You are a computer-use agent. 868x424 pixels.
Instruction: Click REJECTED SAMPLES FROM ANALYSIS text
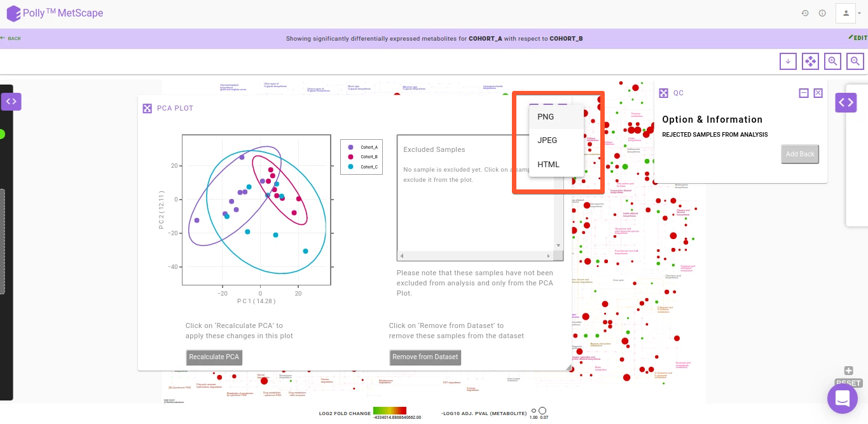[715, 135]
